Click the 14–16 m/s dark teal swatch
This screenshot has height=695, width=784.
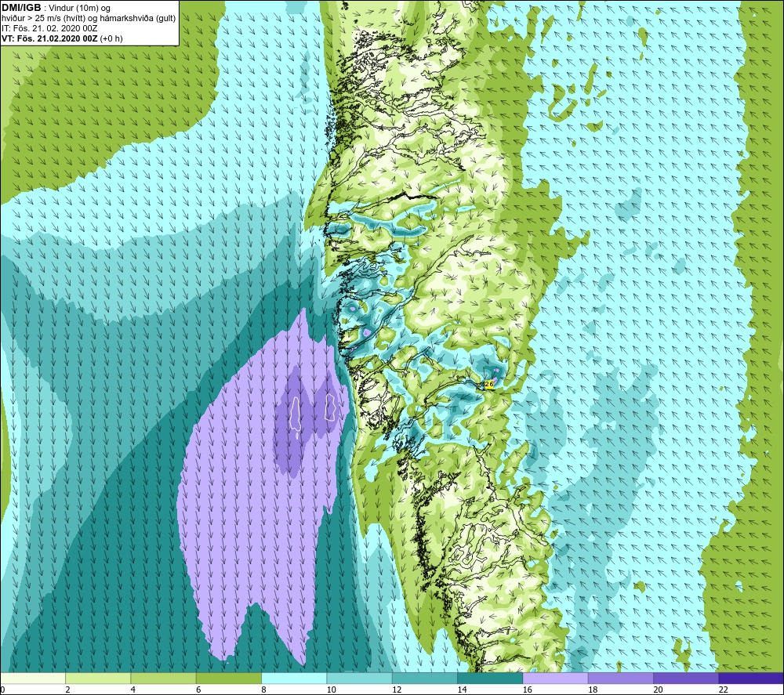point(490,679)
